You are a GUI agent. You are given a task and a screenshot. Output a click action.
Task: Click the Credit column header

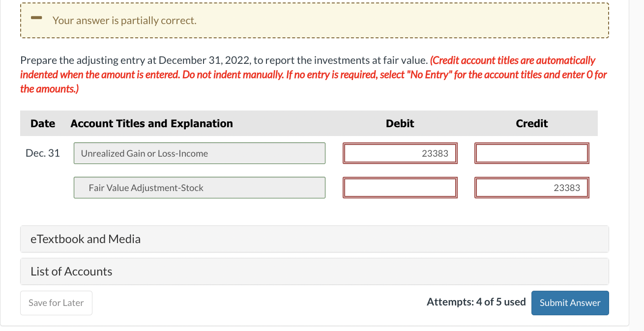pos(531,124)
